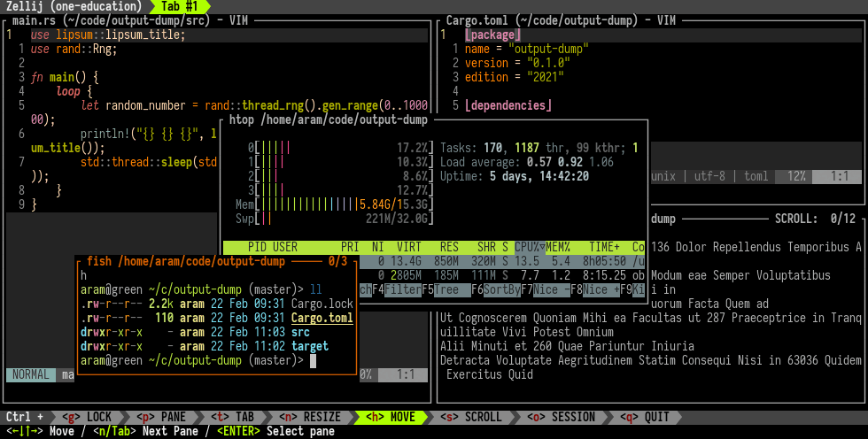This screenshot has width=868, height=439.
Task: Click the src directory in fish listing
Action: (x=300, y=332)
